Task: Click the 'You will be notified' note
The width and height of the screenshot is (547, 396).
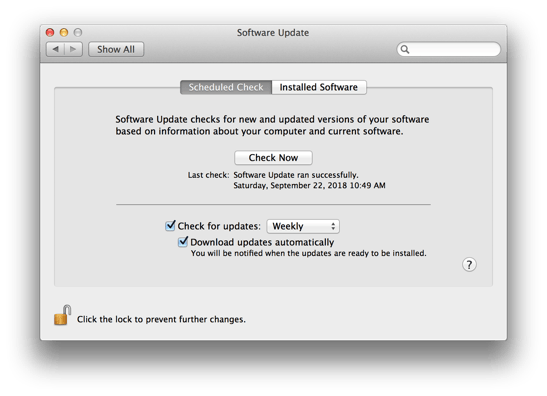Action: (308, 253)
